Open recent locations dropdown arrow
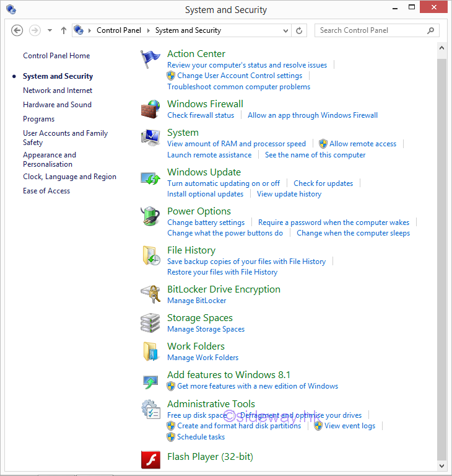This screenshot has width=452, height=476. point(50,30)
